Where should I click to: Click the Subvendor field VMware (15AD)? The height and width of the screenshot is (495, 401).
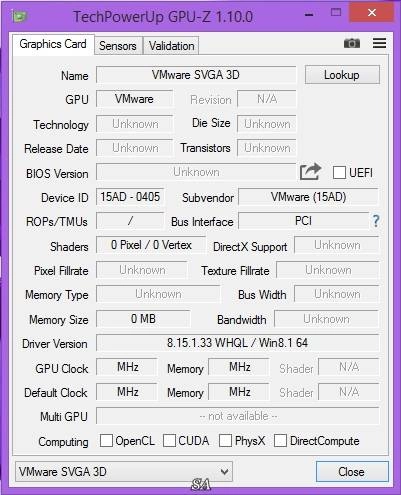tap(308, 197)
